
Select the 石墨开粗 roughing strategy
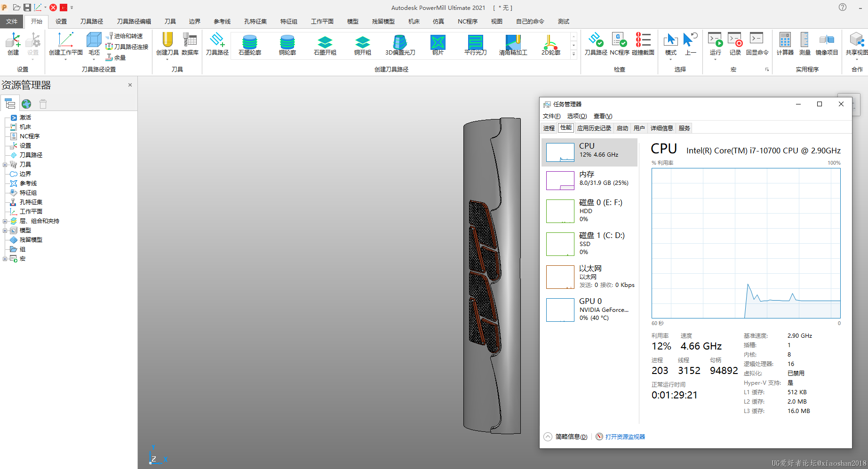325,45
